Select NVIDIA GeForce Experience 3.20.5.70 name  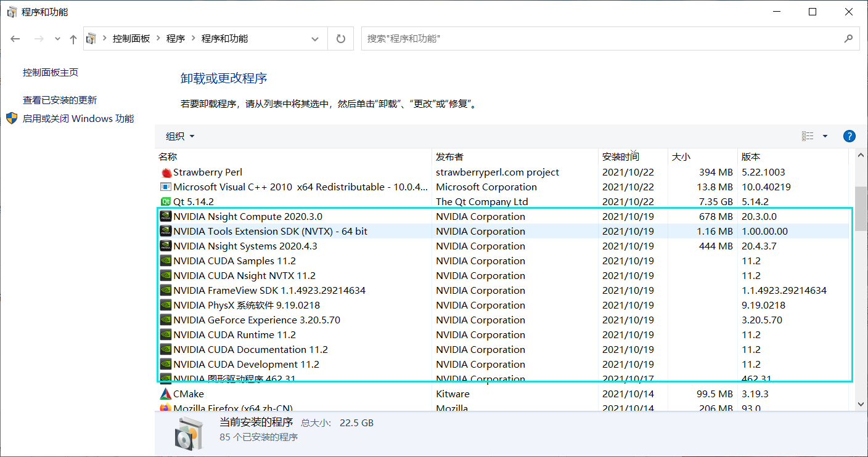(256, 320)
